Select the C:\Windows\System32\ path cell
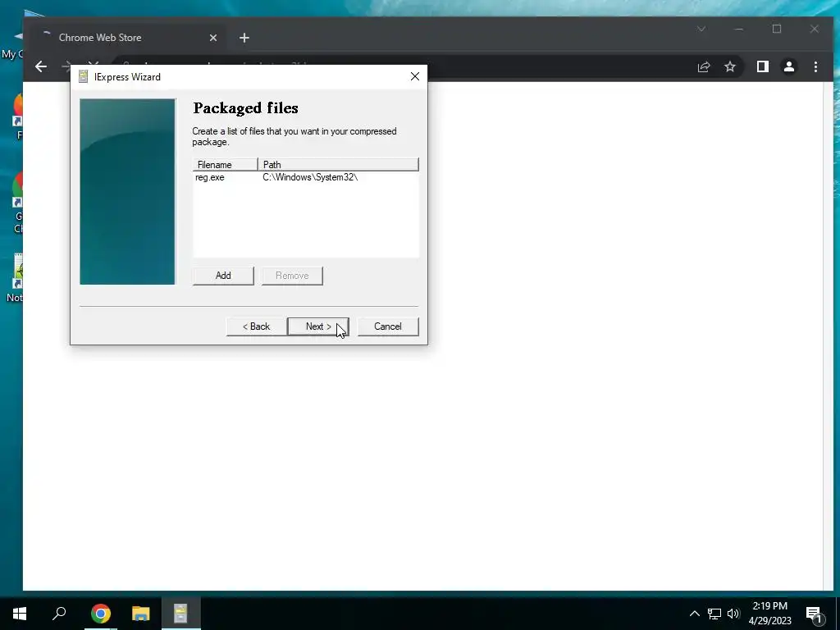840x630 pixels. click(x=309, y=177)
